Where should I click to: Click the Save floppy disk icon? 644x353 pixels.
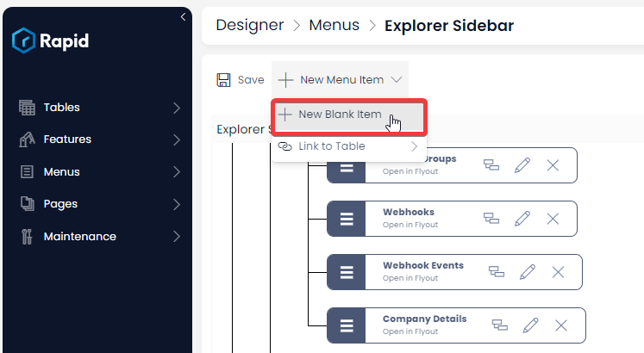tap(223, 80)
